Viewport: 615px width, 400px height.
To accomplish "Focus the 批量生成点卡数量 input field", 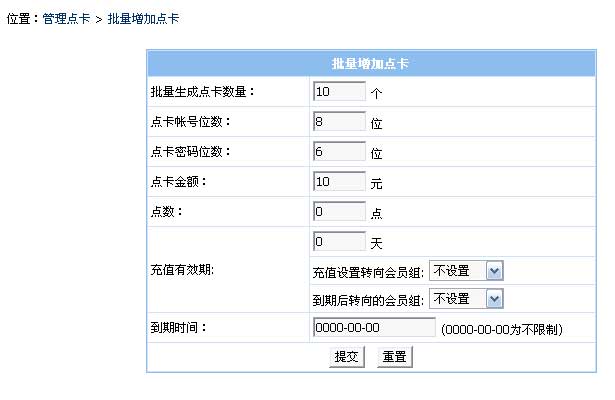I will pyautogui.click(x=339, y=92).
